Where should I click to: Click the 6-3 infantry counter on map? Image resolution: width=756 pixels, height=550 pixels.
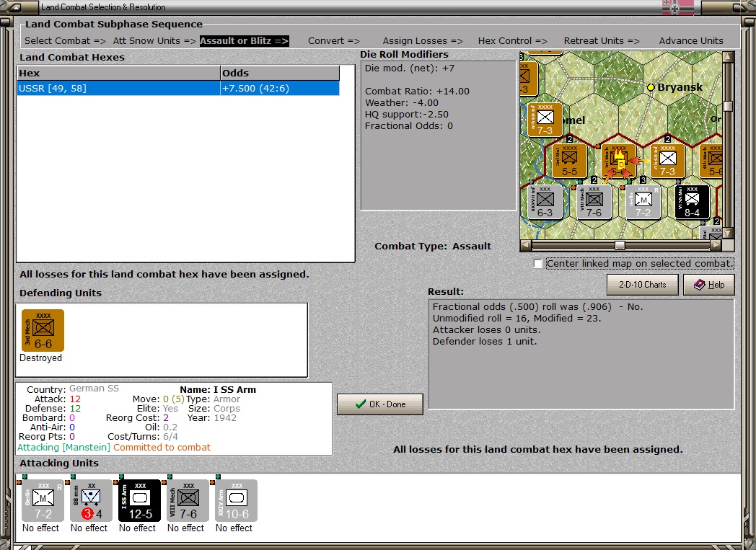coord(545,203)
